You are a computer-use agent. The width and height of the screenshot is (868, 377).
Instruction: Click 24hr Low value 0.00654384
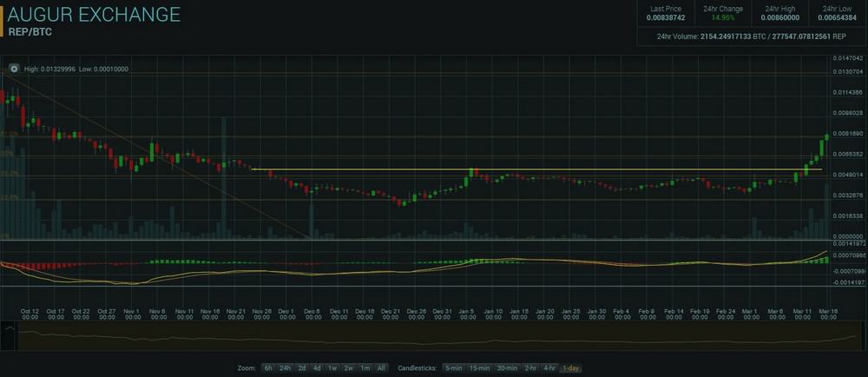pos(837,17)
